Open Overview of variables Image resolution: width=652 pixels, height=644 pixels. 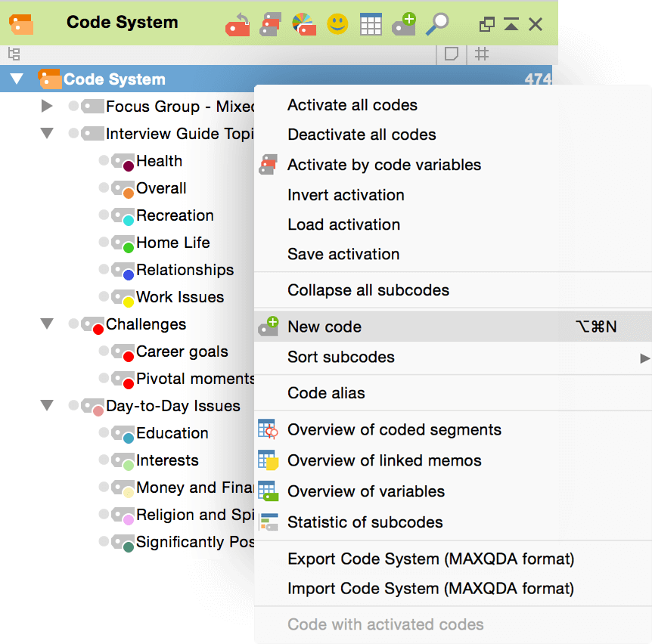pyautogui.click(x=452, y=491)
